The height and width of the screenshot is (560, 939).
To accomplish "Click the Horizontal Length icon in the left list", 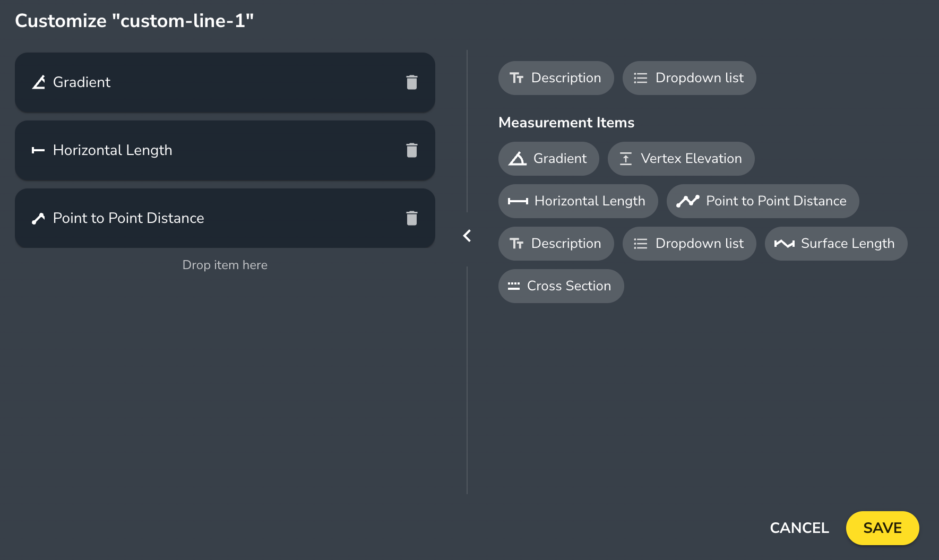I will point(38,150).
